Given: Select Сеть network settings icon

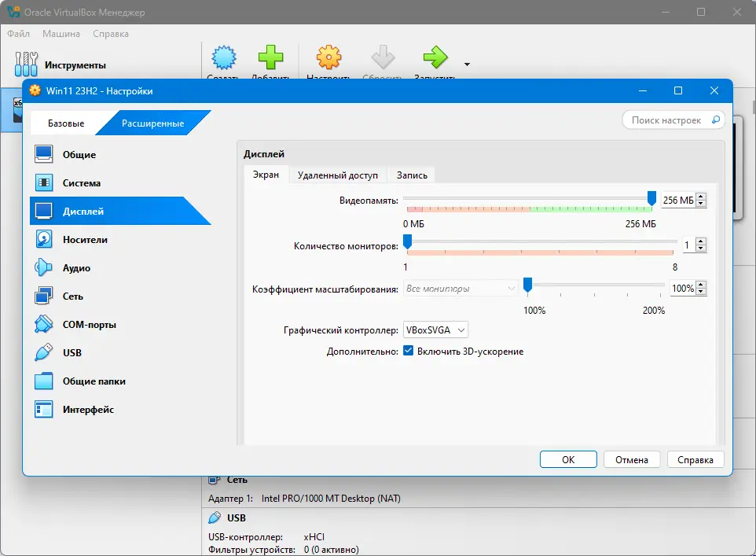Looking at the screenshot, I should pos(44,296).
